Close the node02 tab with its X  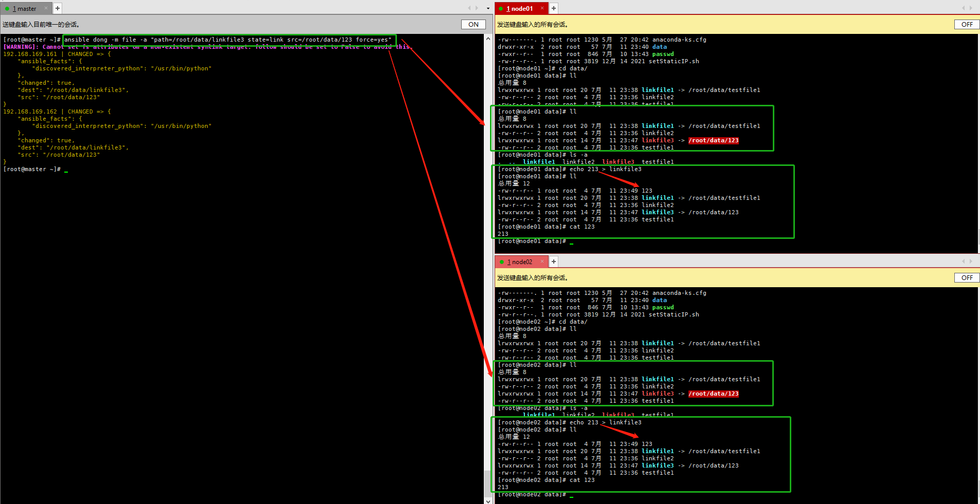coord(542,262)
